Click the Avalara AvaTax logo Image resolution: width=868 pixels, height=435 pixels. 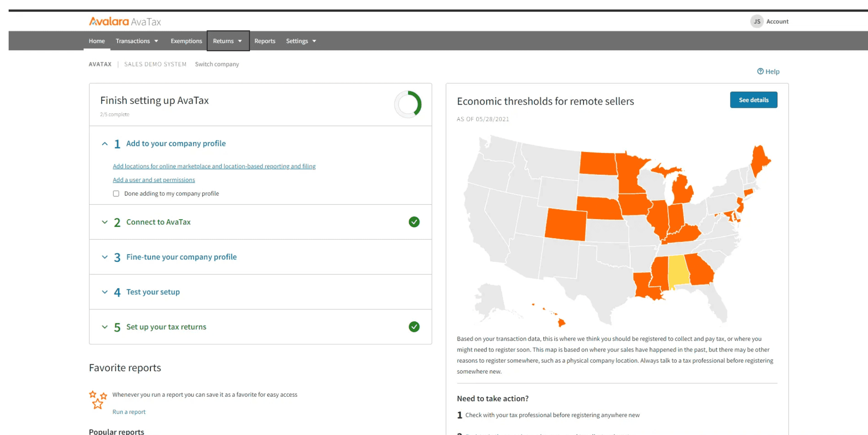tap(124, 21)
